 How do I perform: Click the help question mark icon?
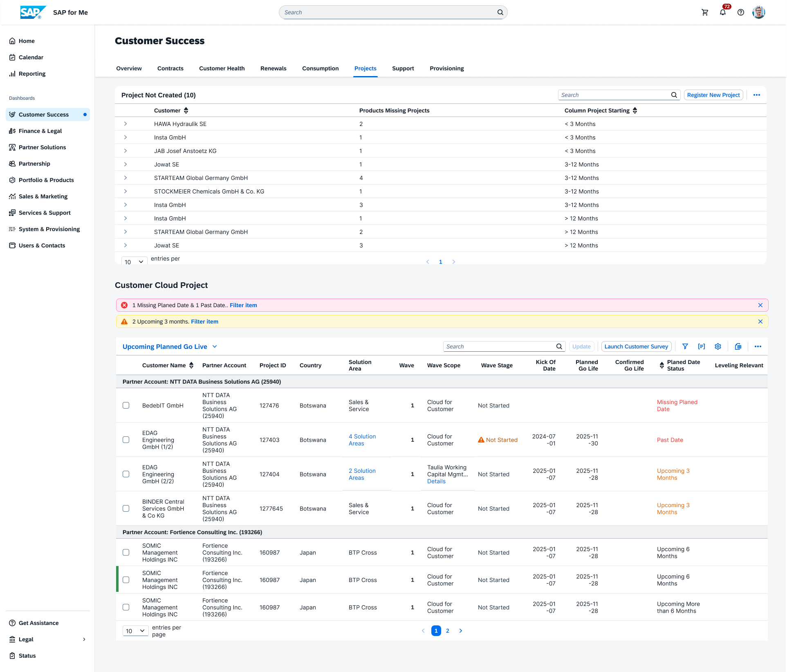[x=741, y=12]
